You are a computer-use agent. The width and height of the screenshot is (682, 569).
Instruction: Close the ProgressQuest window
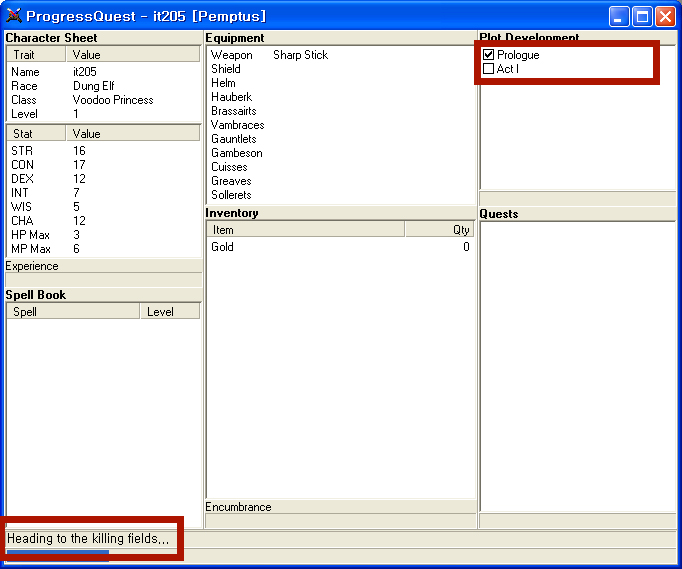(665, 17)
